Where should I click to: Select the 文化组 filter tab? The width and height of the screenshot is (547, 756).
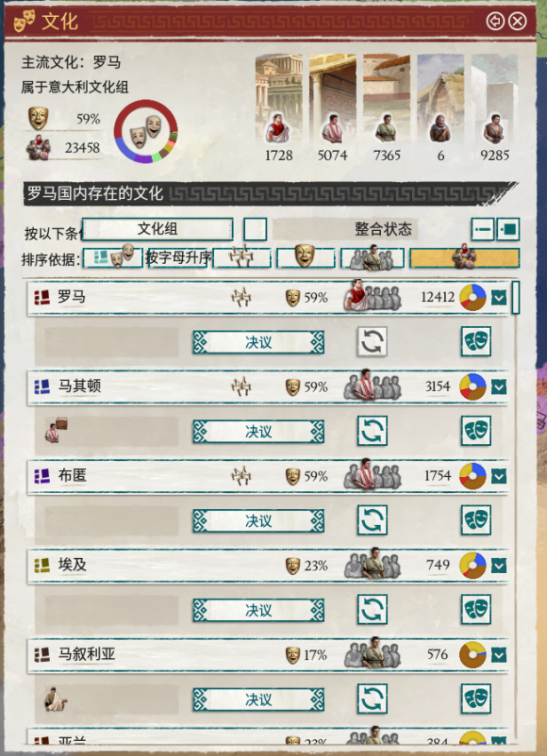pyautogui.click(x=157, y=228)
